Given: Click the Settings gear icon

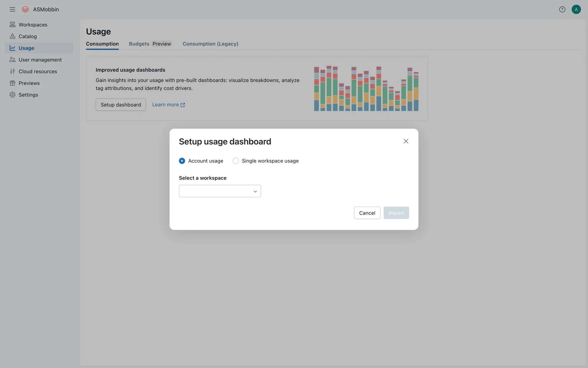Looking at the screenshot, I should [x=12, y=95].
